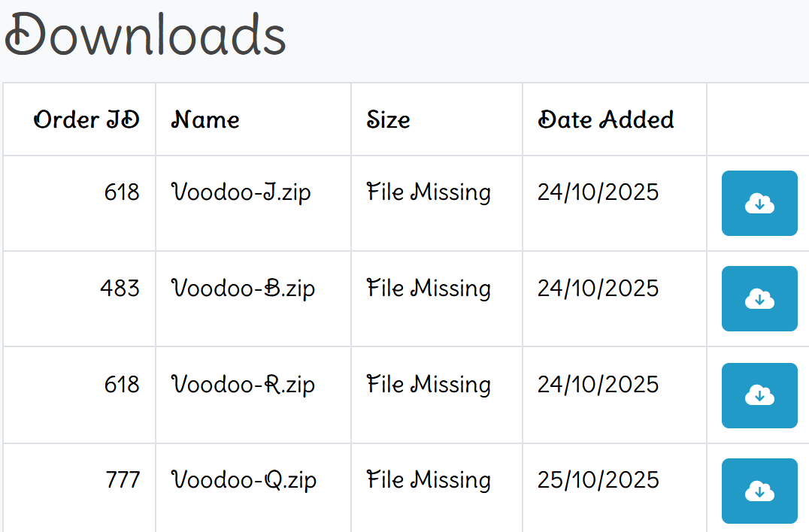The width and height of the screenshot is (809, 532).
Task: Click date added for Voodoo-R.zip row
Action: [598, 385]
